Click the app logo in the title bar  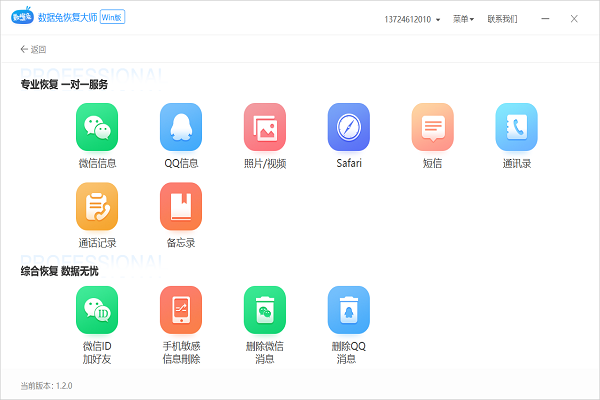coord(22,16)
